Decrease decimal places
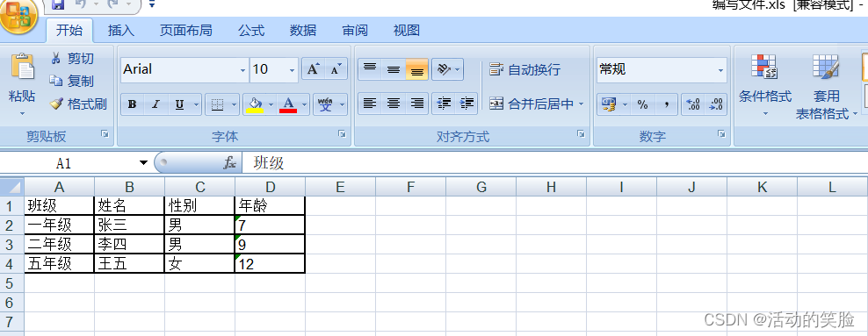Viewport: 868px width, 336px height. 715,104
